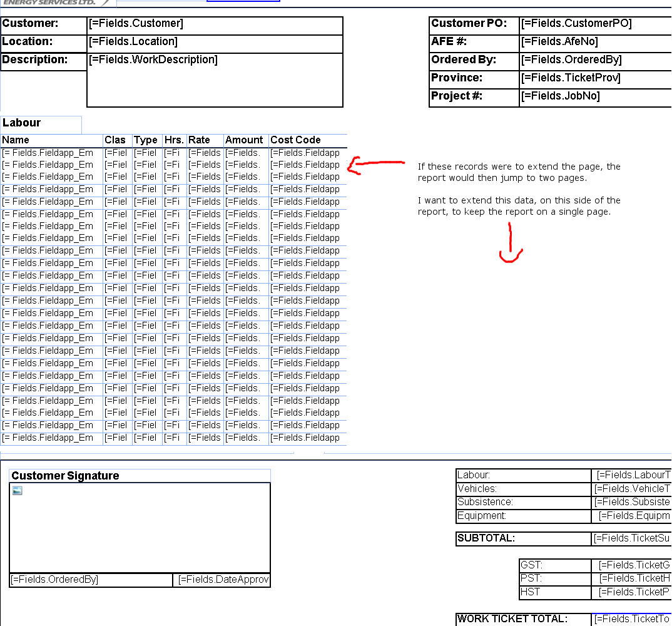Click the [=Fields.Subsiste field
The height and width of the screenshot is (626, 672).
click(x=631, y=503)
